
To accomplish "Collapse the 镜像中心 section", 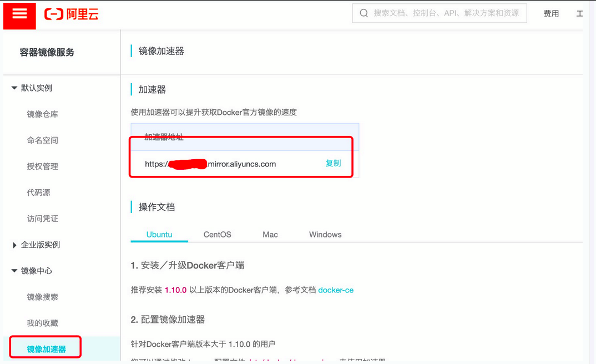I will pos(14,271).
